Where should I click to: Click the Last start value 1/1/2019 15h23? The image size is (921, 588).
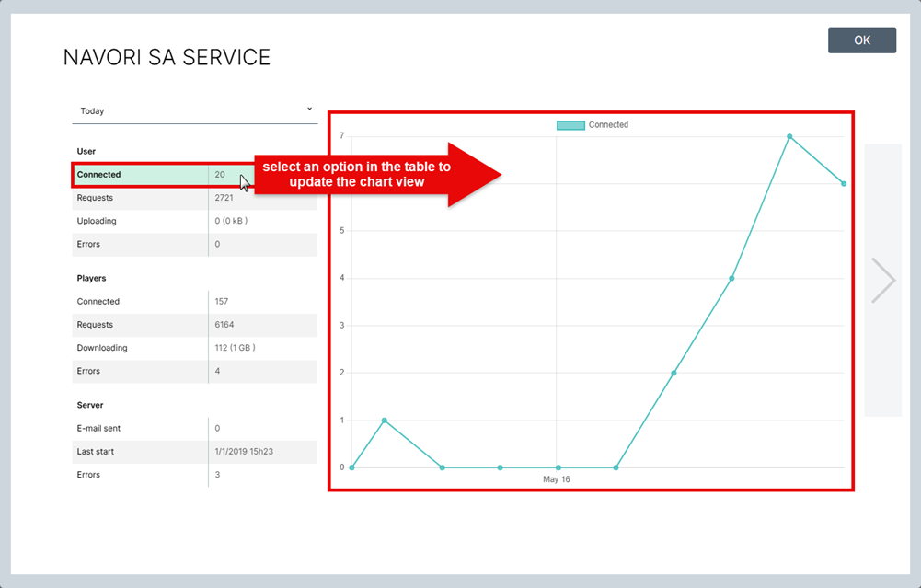point(244,452)
